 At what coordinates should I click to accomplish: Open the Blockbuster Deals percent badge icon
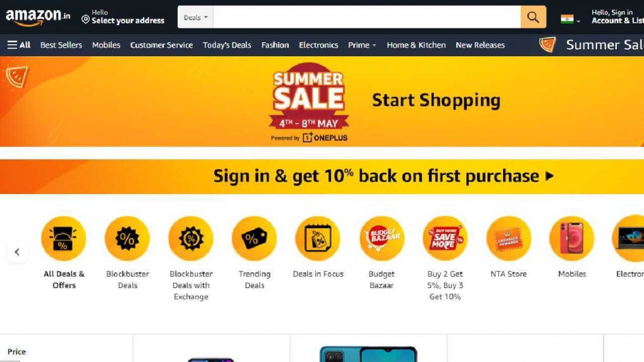click(x=127, y=239)
